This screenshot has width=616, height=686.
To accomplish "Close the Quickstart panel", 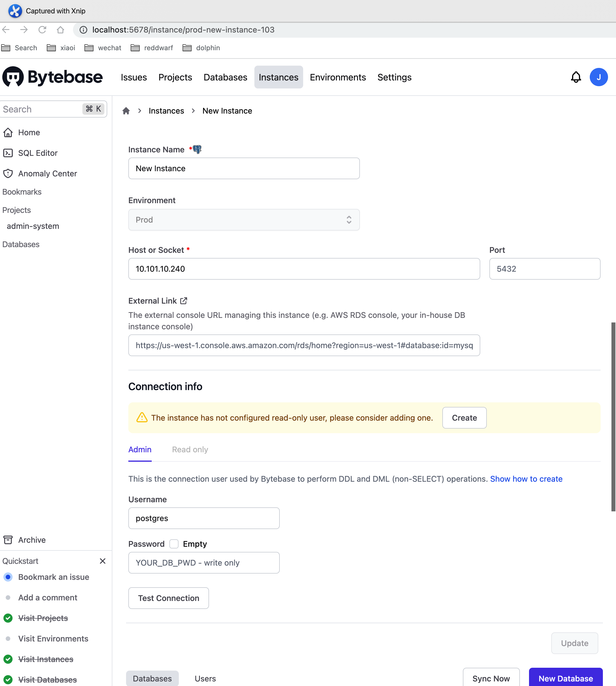I will (103, 561).
